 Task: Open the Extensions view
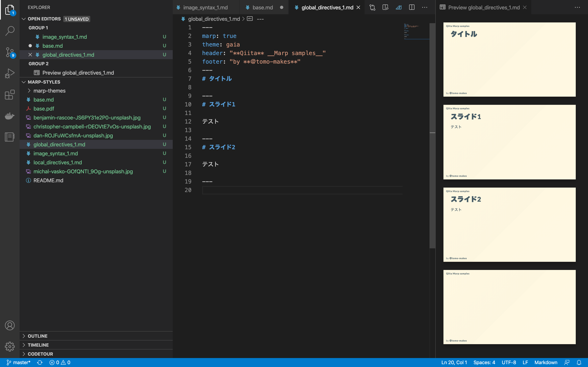coord(9,95)
